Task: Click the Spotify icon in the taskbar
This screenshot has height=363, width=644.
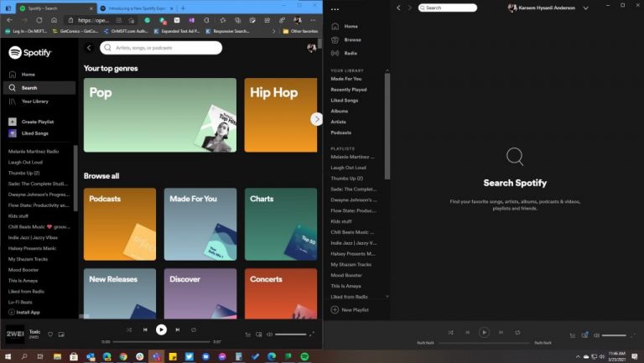Action: click(304, 356)
